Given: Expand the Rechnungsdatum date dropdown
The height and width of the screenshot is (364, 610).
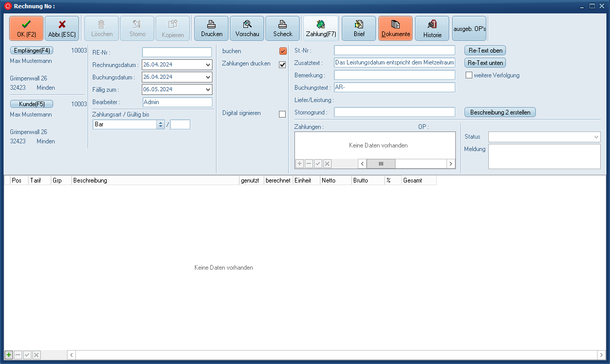Looking at the screenshot, I should coord(208,65).
